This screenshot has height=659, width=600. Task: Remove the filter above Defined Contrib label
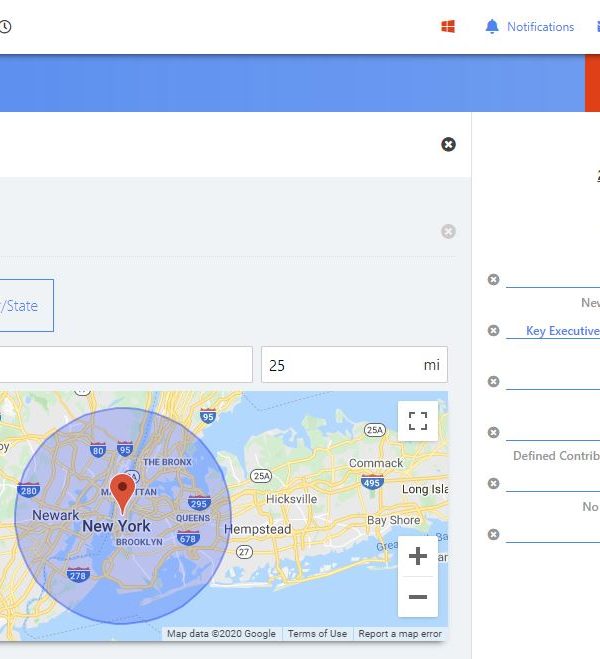[493, 433]
